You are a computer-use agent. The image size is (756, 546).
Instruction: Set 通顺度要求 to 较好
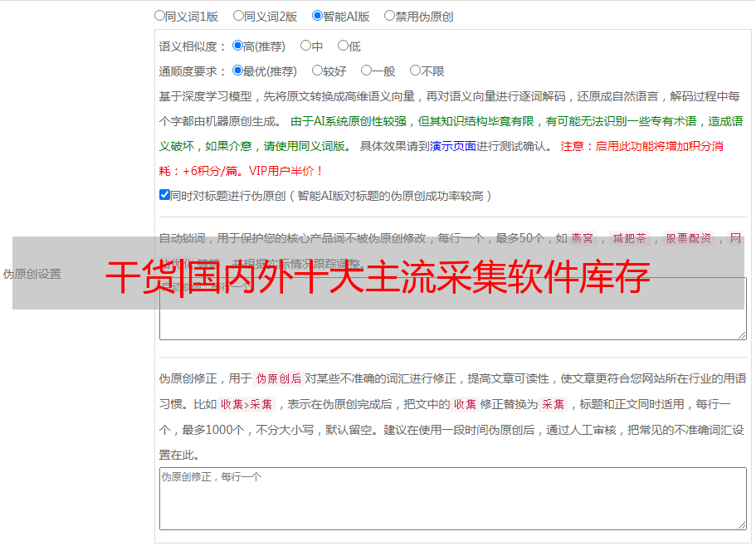(317, 71)
